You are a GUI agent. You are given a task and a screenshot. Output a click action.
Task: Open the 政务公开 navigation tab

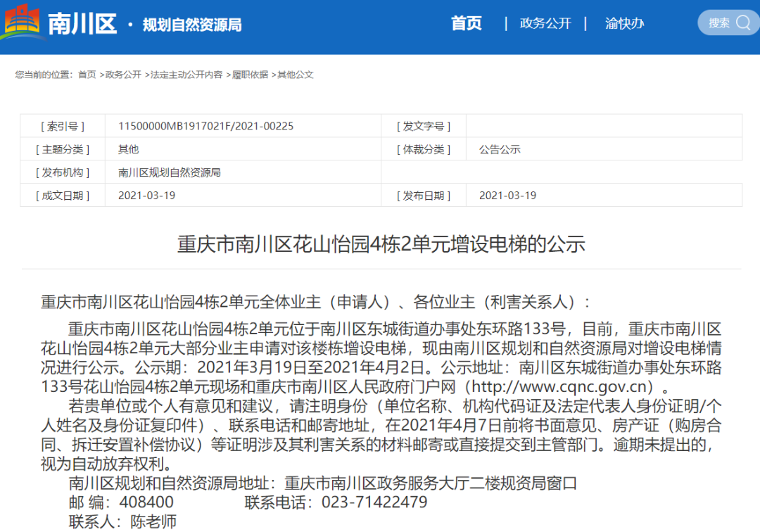pos(545,23)
